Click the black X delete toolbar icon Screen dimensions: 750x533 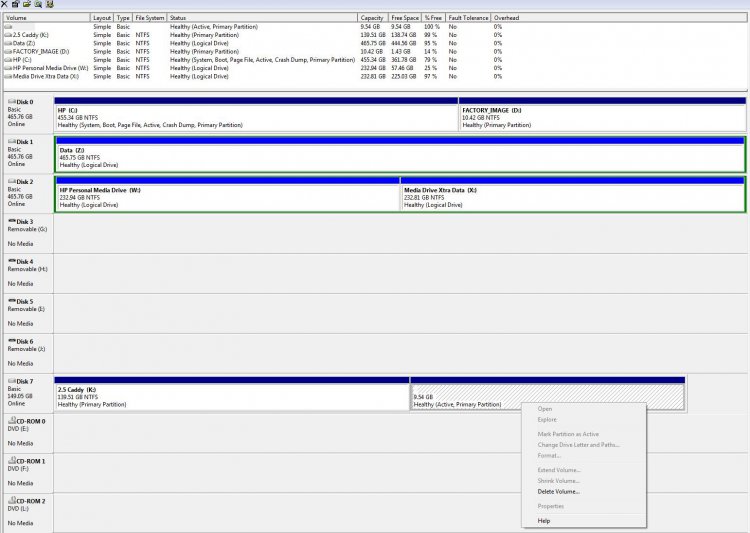[4, 4]
